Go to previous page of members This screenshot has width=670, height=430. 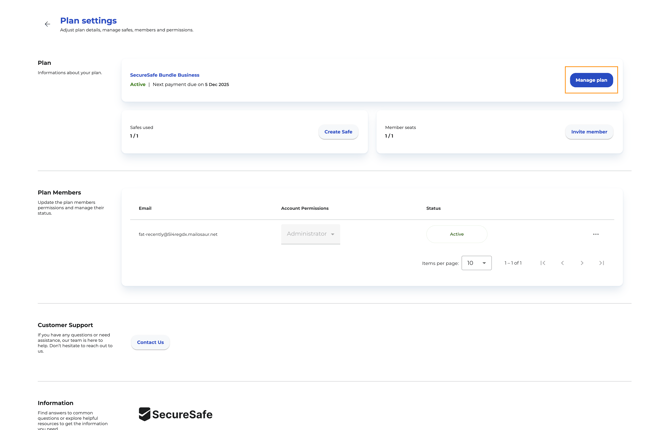point(563,263)
